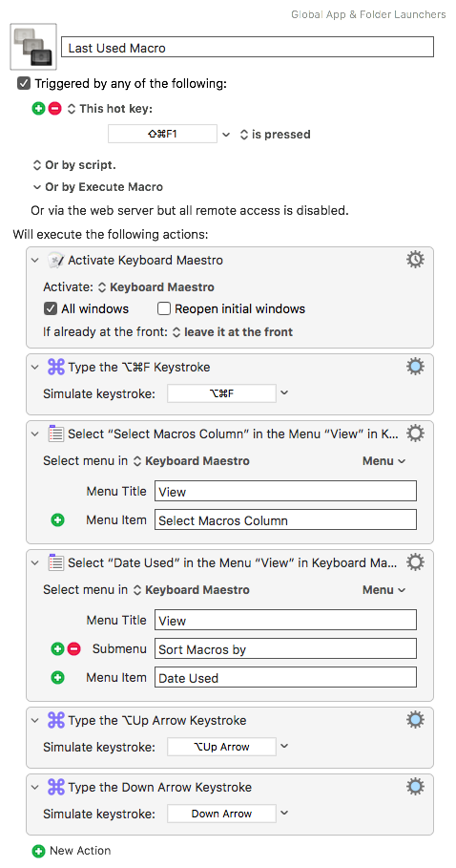Click the gear icon of Select Macros Column action
This screenshot has width=456, height=868.
[x=415, y=434]
